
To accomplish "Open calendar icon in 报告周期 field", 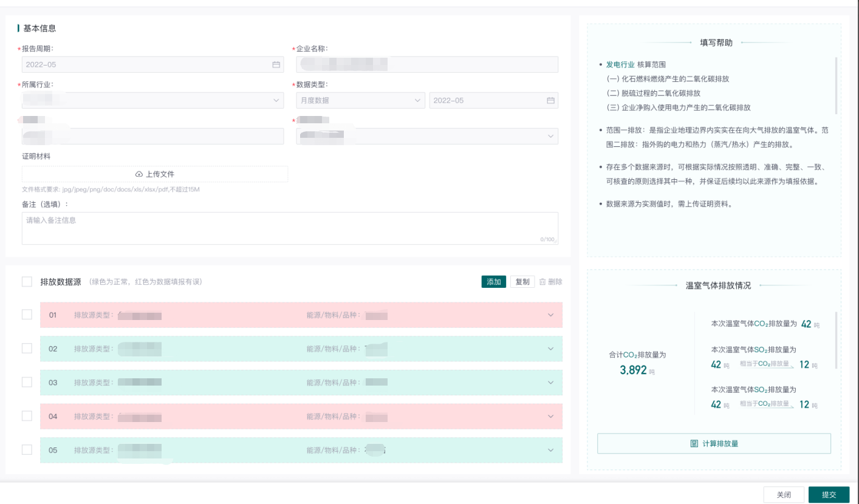I will pyautogui.click(x=276, y=64).
